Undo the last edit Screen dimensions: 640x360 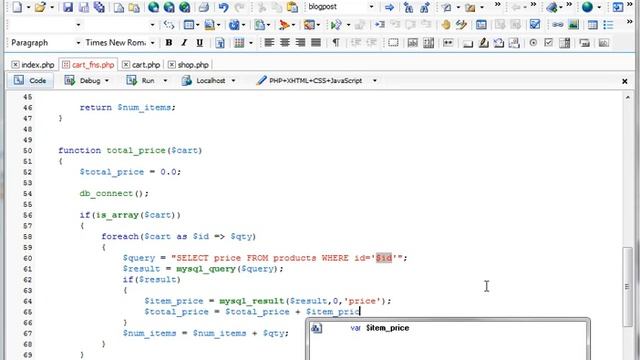tap(223, 7)
